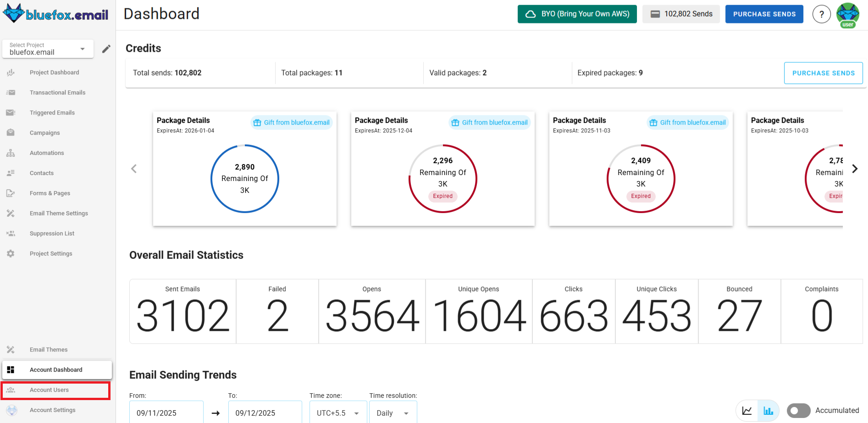868x423 pixels.
Task: Open the Transactional Emails section
Action: coord(57,92)
